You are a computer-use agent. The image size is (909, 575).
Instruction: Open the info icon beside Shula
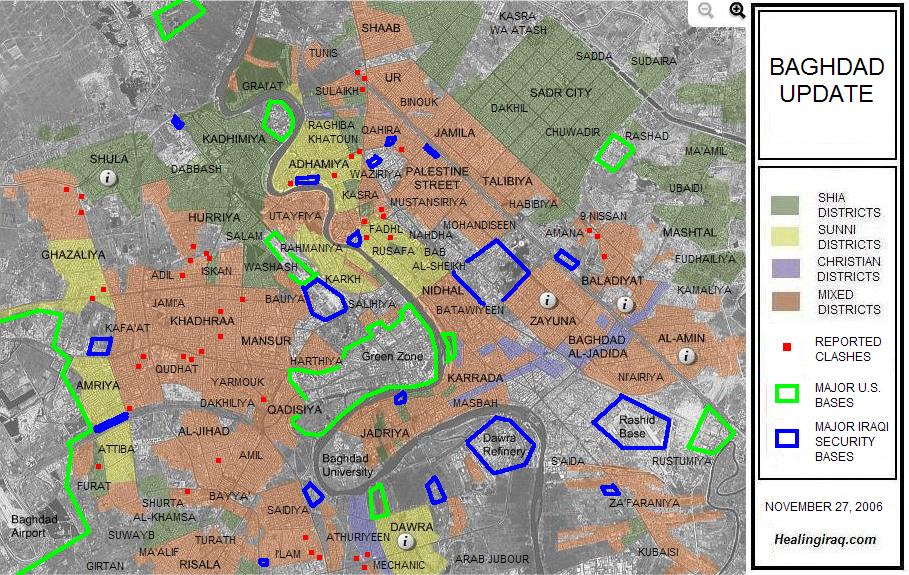pos(108,177)
